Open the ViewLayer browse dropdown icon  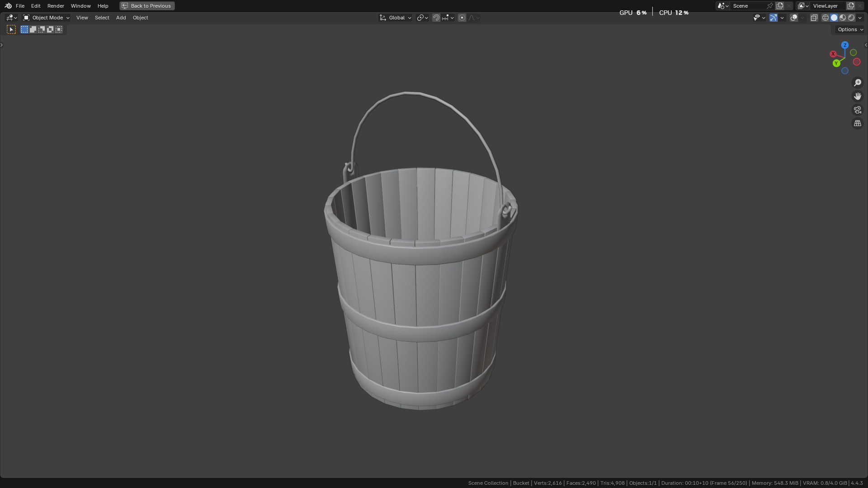(803, 6)
